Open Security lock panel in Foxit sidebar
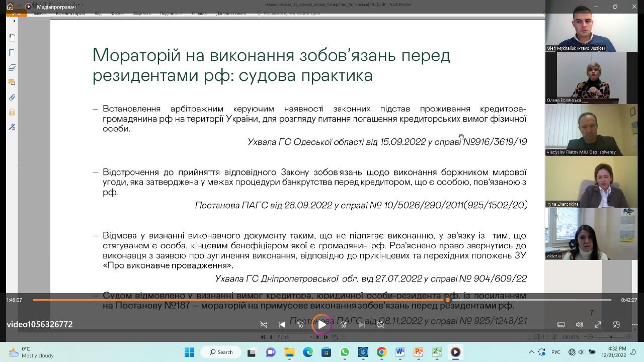 (12, 112)
